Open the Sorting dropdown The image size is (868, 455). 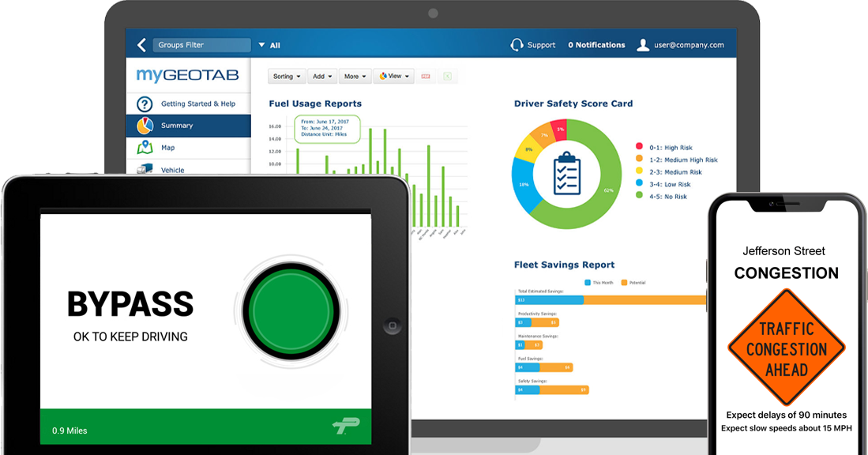click(285, 76)
